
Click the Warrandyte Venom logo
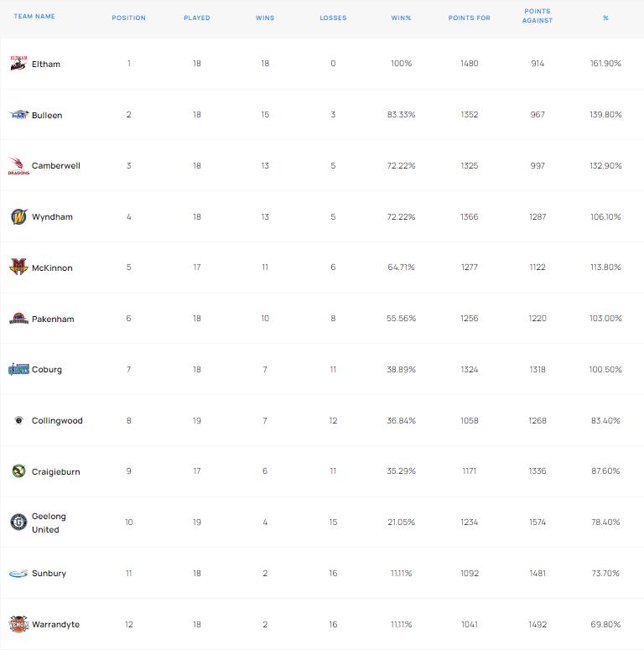(18, 624)
